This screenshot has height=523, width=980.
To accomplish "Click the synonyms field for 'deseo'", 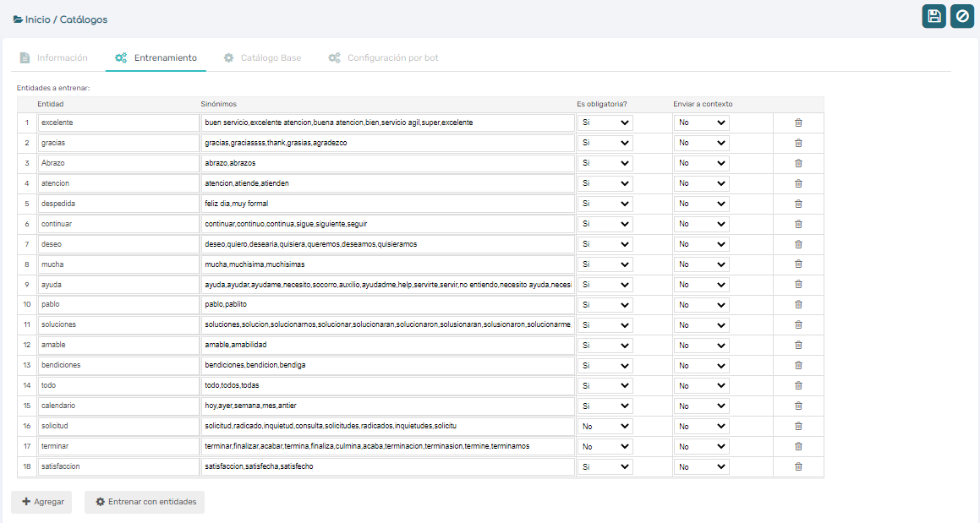I will click(388, 244).
